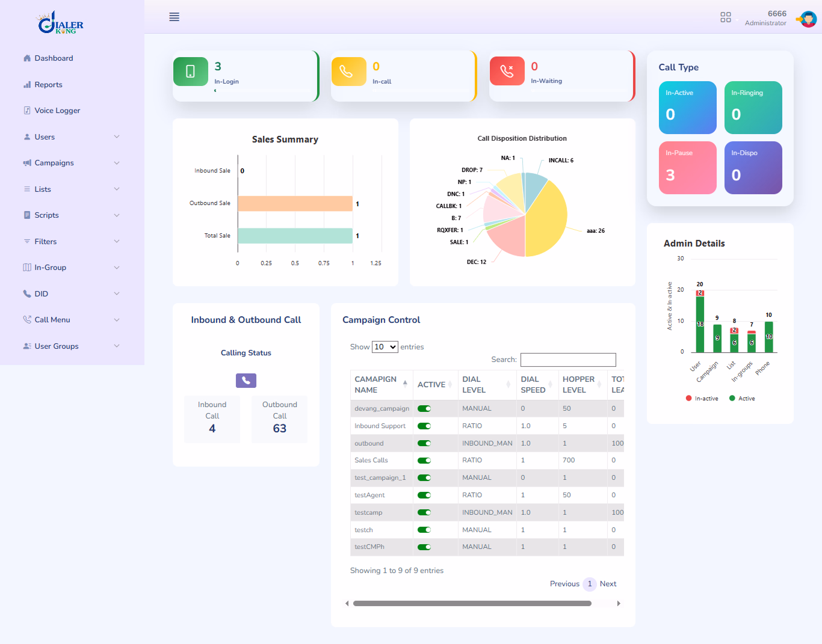The image size is (822, 644).
Task: Click the Voice Logger file icon
Action: [x=27, y=111]
